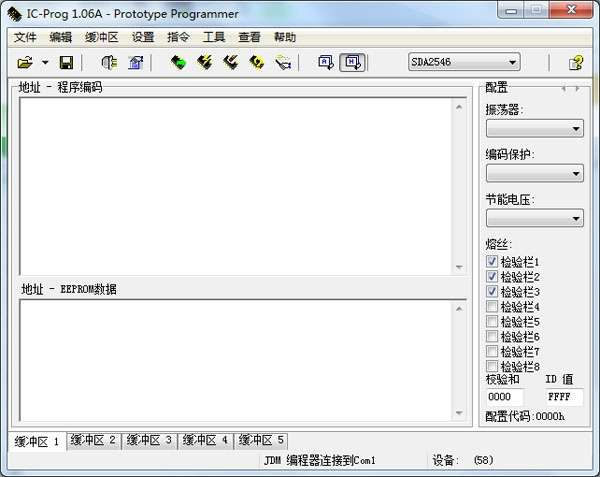This screenshot has width=600, height=477.
Task: Tick the 检验栏8 fuse checkbox
Action: point(492,366)
